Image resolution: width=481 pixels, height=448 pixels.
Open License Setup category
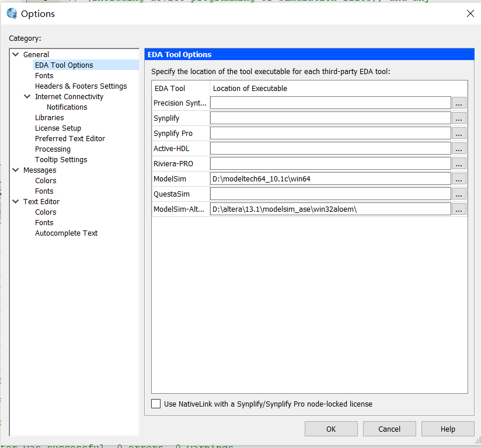click(58, 128)
